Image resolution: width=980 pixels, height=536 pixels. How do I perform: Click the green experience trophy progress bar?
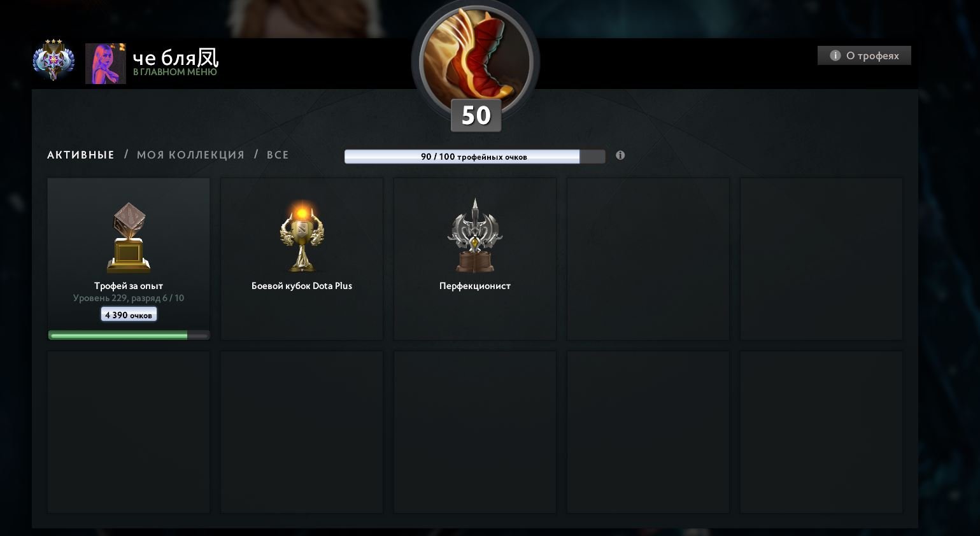coord(129,335)
